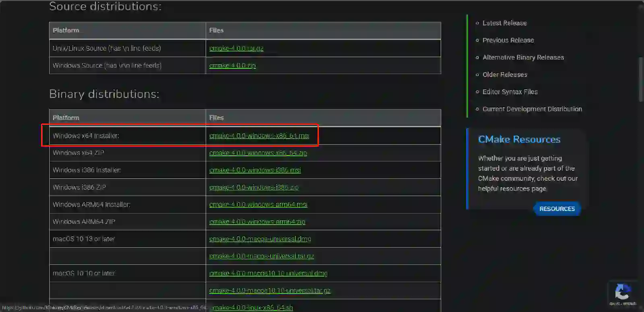Viewport: 644px width, 312px height.
Task: Open Alternative Binary Releases link
Action: pos(523,58)
